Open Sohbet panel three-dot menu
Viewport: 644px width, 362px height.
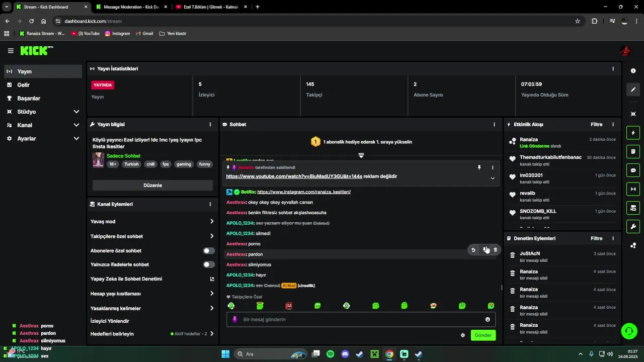point(495,124)
